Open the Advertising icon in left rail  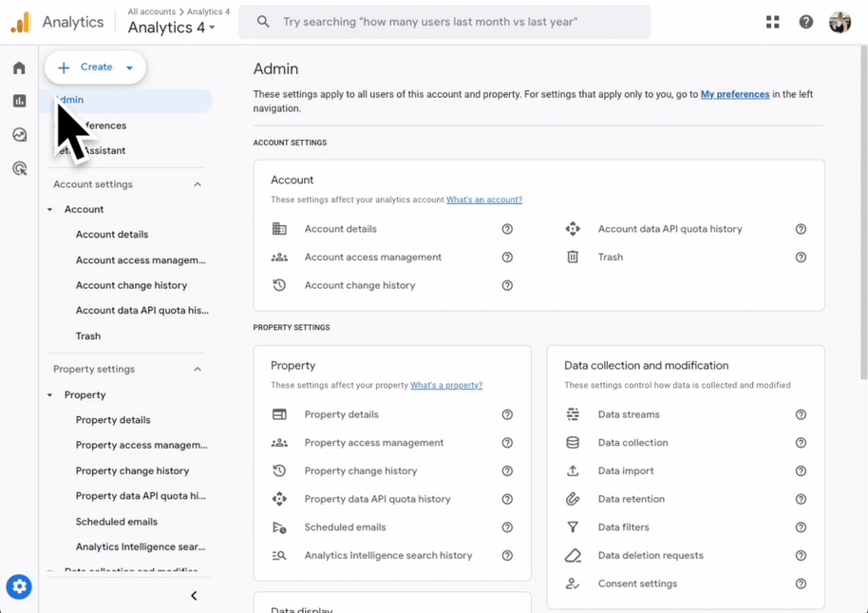coord(19,169)
